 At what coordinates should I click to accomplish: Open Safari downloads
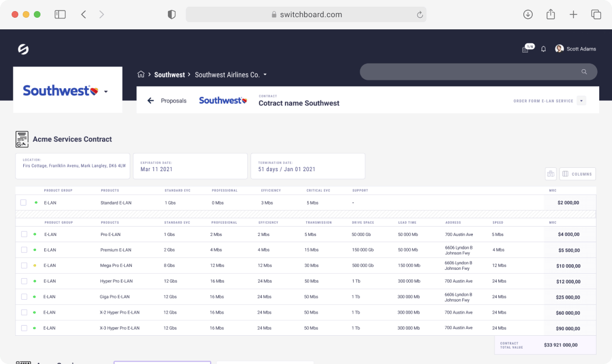pyautogui.click(x=528, y=14)
